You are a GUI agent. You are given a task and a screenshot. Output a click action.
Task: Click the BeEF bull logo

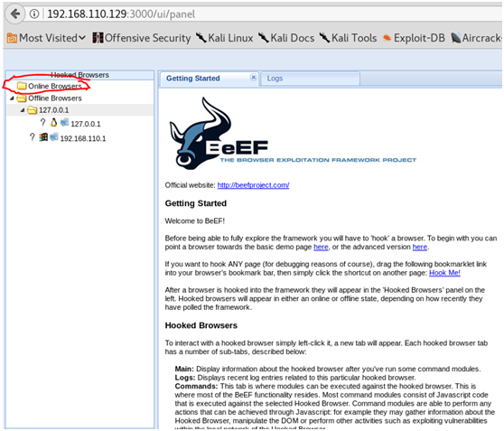point(200,133)
